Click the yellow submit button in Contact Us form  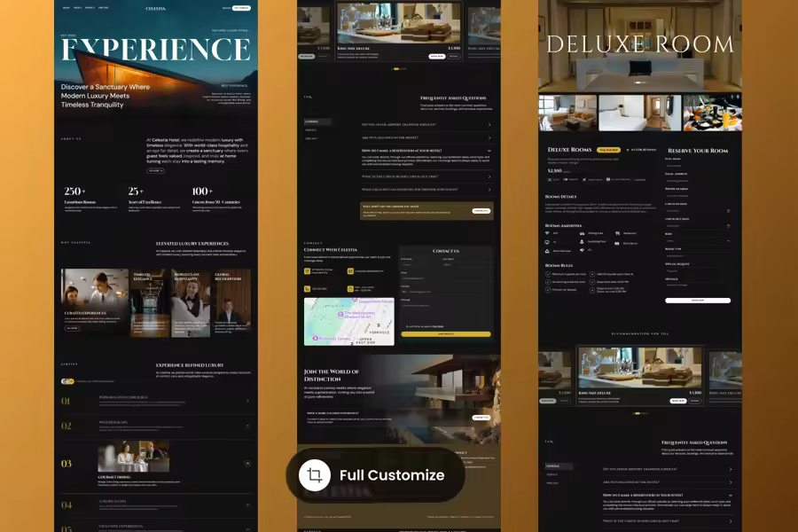(x=445, y=334)
